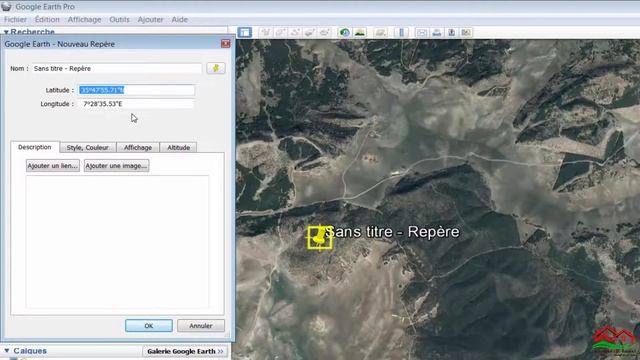
Task: Open the Aide menu
Action: (180, 19)
